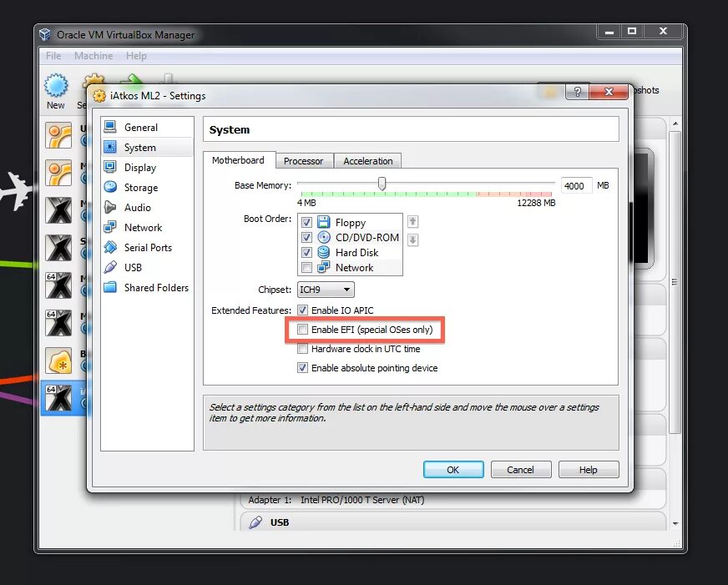Click the VirtualBox cube icon in title bar
The image size is (728, 585).
(x=45, y=34)
